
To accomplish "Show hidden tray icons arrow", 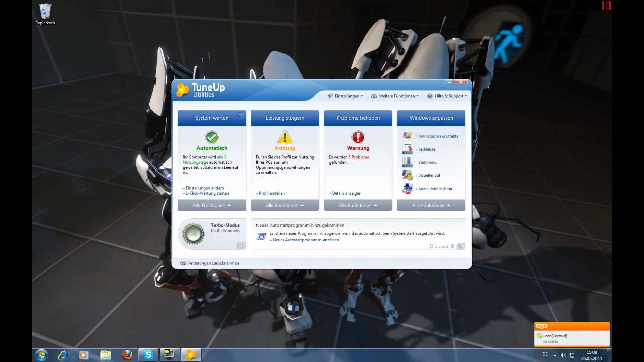I will (x=556, y=355).
